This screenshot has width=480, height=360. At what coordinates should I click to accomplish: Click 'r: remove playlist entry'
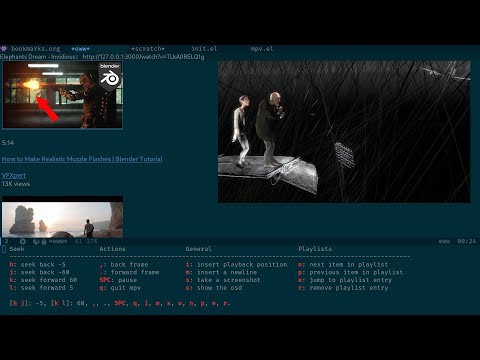[343, 288]
